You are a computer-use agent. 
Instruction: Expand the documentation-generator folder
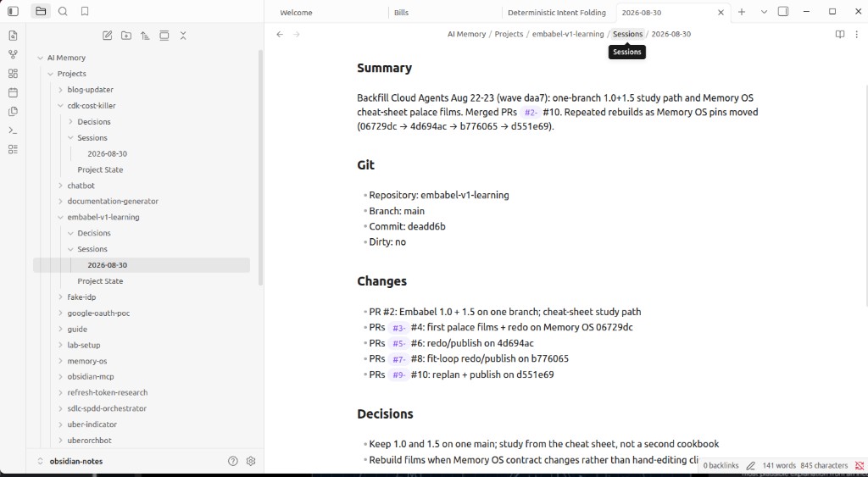(60, 202)
